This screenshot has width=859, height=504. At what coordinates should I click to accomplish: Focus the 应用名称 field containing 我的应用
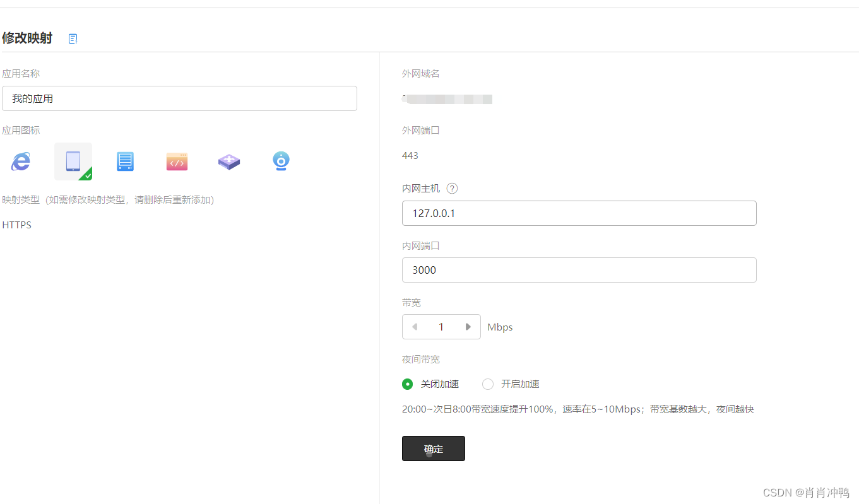(179, 98)
